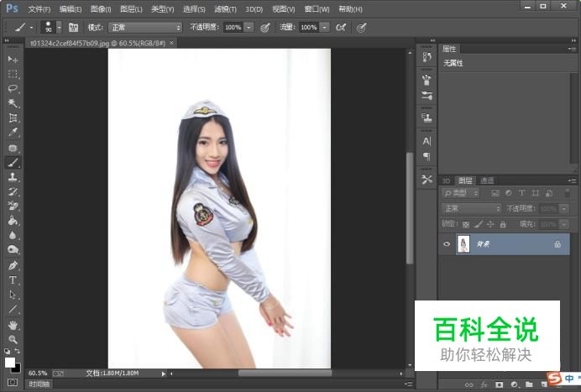Swap foreground and background colors

18,351
